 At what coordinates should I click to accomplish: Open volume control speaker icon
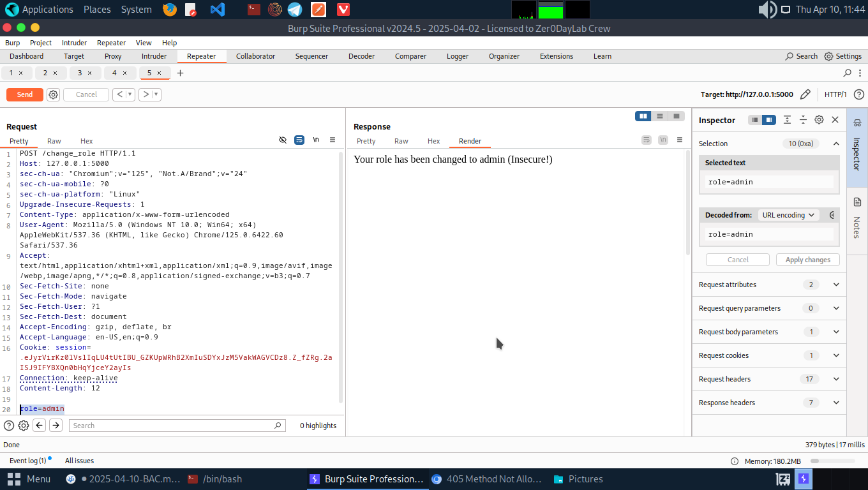[x=767, y=10]
